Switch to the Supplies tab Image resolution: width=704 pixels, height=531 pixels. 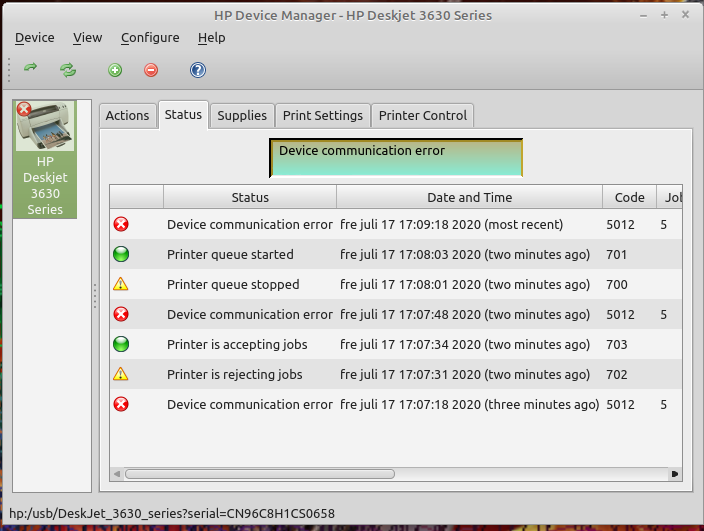pyautogui.click(x=242, y=115)
